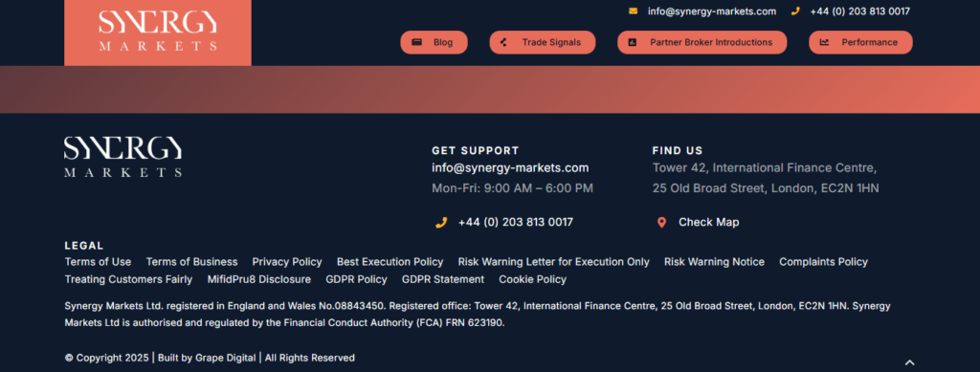Click the Built by Grape Digital credit
This screenshot has width=980, height=372.
tap(207, 358)
